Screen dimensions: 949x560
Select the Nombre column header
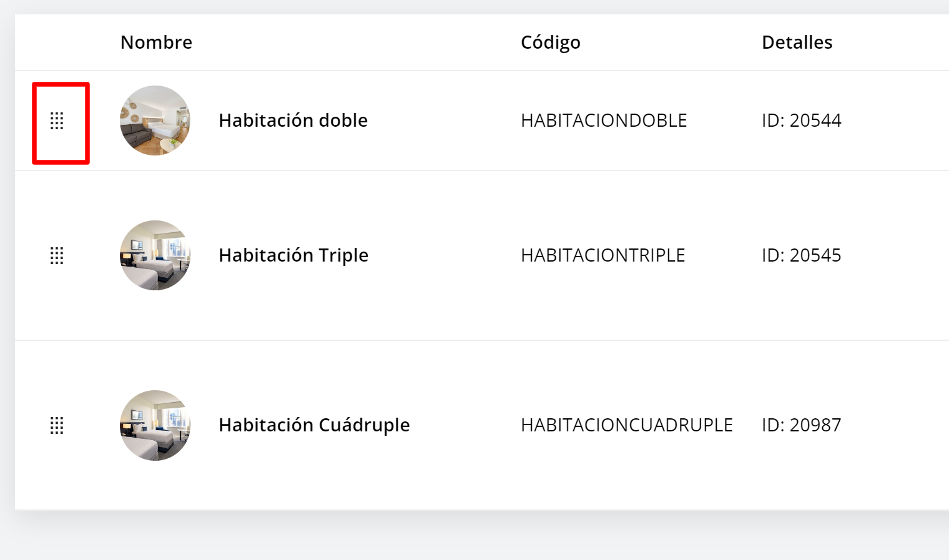point(156,42)
